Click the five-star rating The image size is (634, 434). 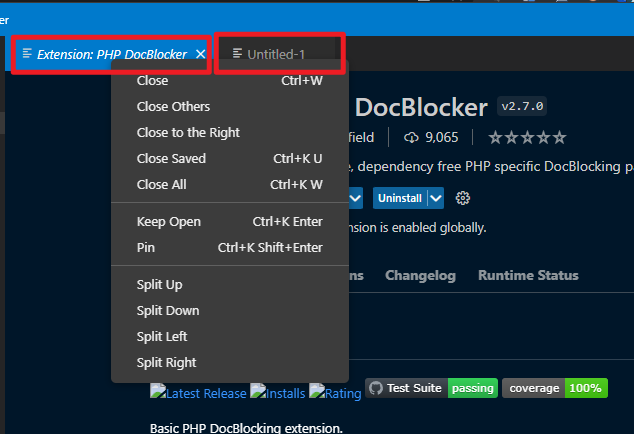click(527, 138)
